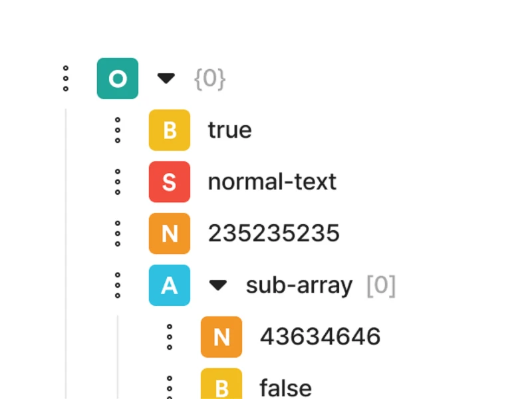This screenshot has width=532, height=399.
Task: Click the sub-array key name
Action: click(x=299, y=285)
